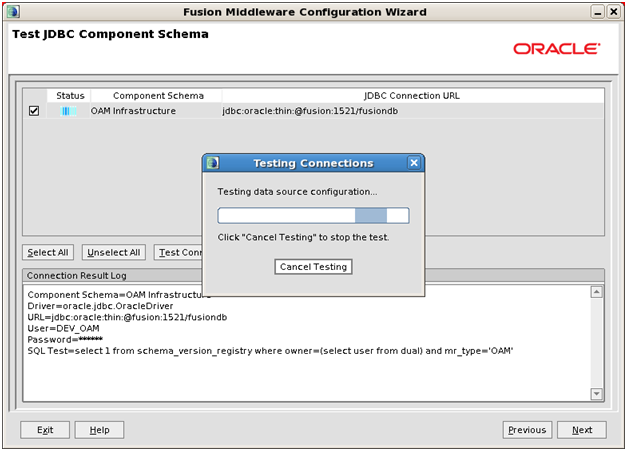Click the Driver=oracle.jdbc.OracleDriver log line
627x451 pixels.
100,306
